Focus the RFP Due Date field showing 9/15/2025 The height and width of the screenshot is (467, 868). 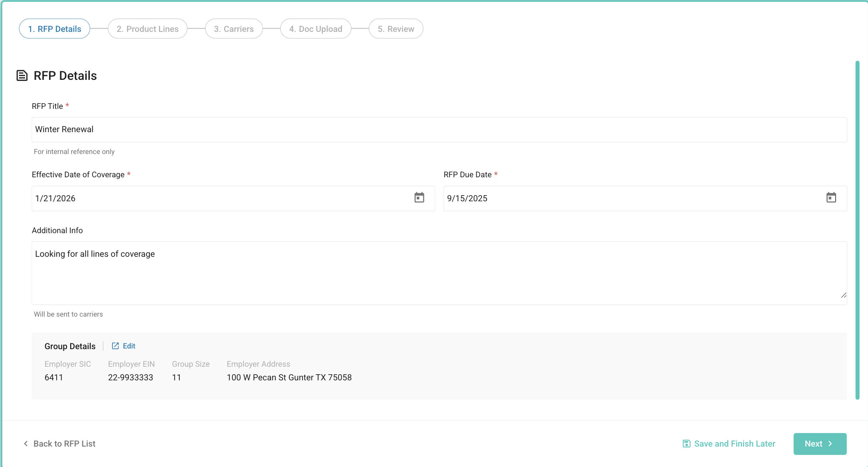point(645,198)
